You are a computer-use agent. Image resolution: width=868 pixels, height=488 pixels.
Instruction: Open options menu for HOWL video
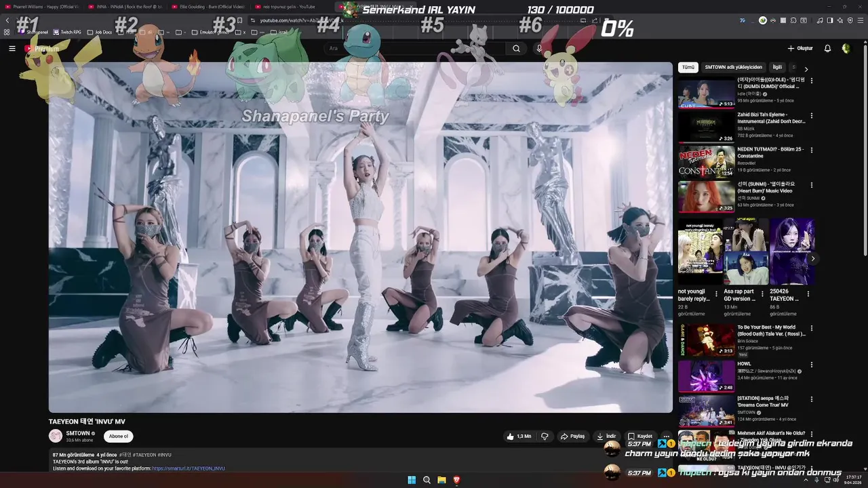(x=812, y=364)
